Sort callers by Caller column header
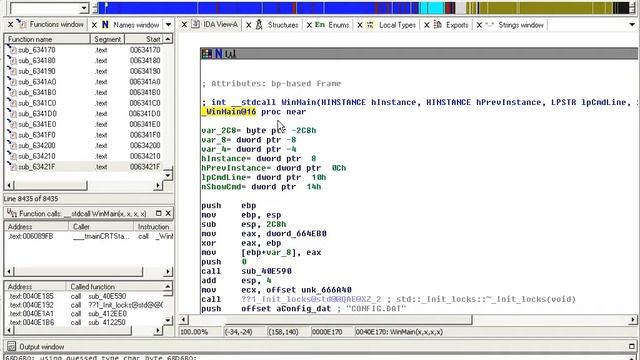Image resolution: width=640 pixels, height=360 pixels. pos(101,227)
